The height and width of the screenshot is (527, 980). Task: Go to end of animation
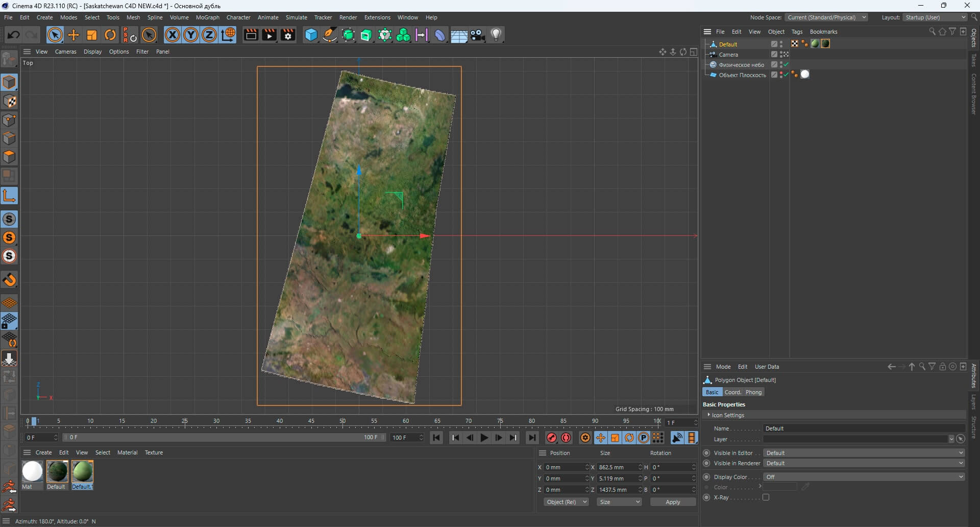532,438
